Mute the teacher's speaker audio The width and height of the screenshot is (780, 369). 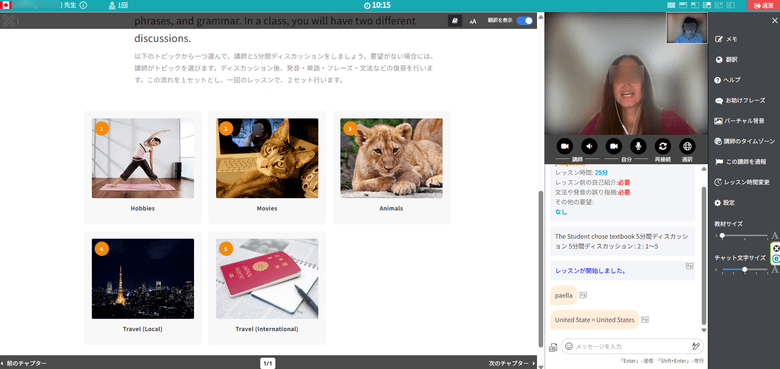coord(589,146)
